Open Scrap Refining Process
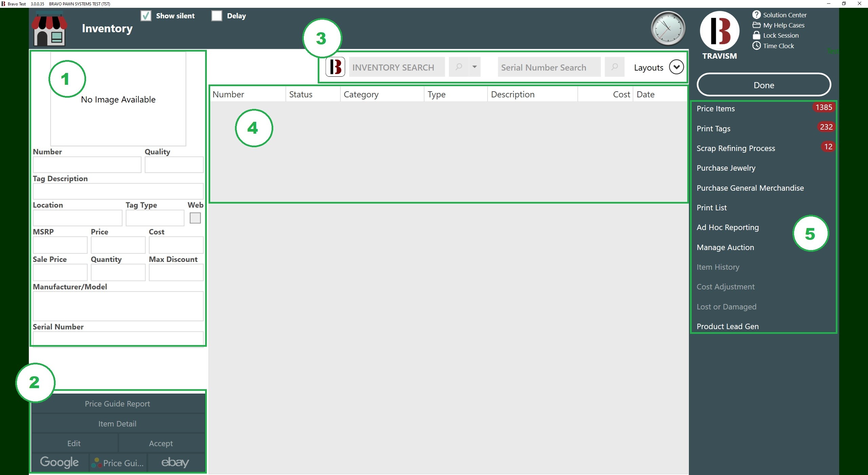 [x=736, y=148]
